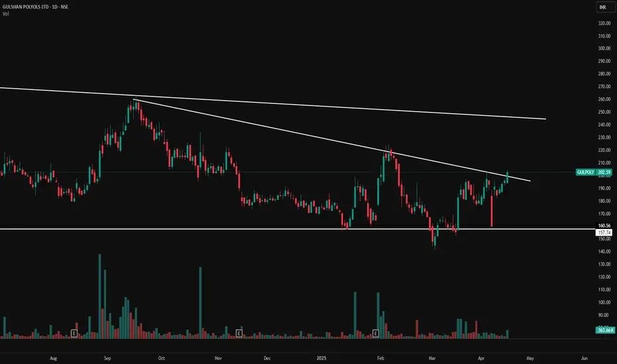Click the Jun label on the time axis
This screenshot has height=364, width=617.
point(585,359)
